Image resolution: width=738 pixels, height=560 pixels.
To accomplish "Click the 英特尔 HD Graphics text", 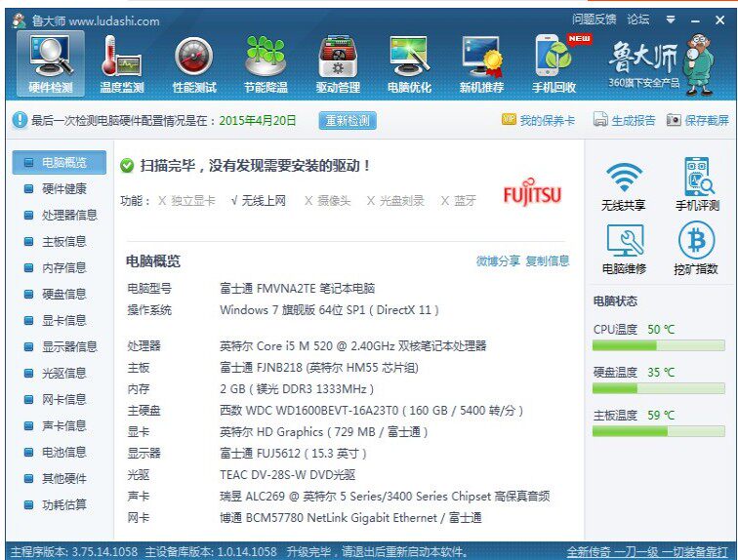I will 324,431.
